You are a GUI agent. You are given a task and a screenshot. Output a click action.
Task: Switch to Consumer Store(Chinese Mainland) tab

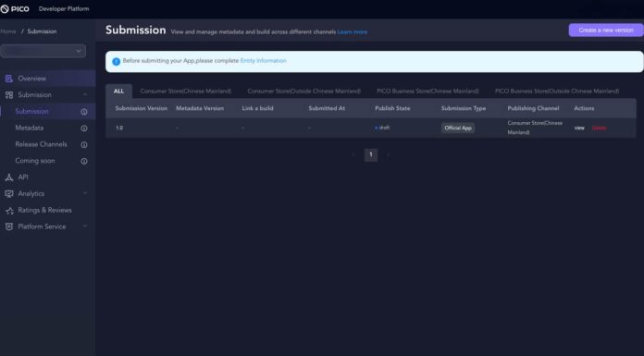(x=186, y=92)
